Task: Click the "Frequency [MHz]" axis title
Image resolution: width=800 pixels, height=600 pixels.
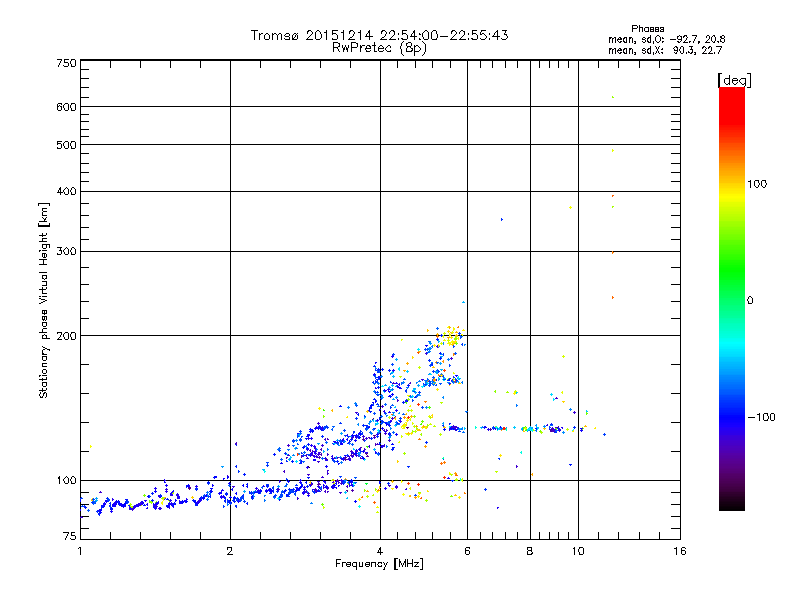Action: [379, 564]
